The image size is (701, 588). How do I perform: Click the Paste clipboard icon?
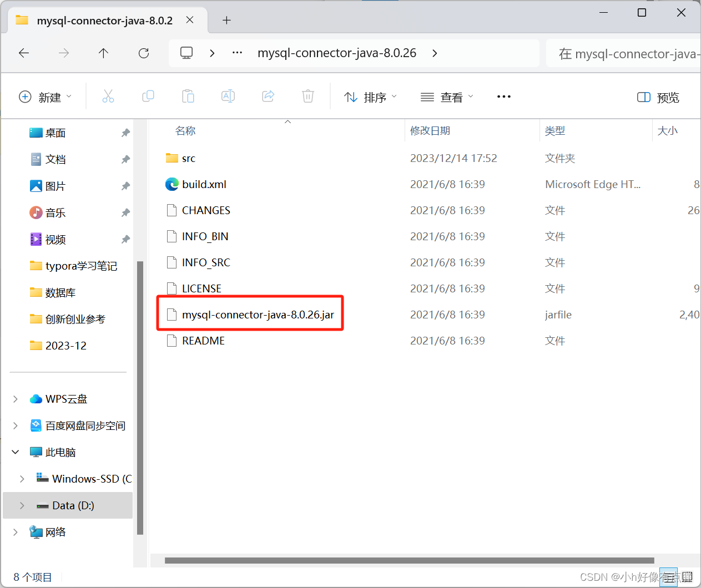[188, 97]
